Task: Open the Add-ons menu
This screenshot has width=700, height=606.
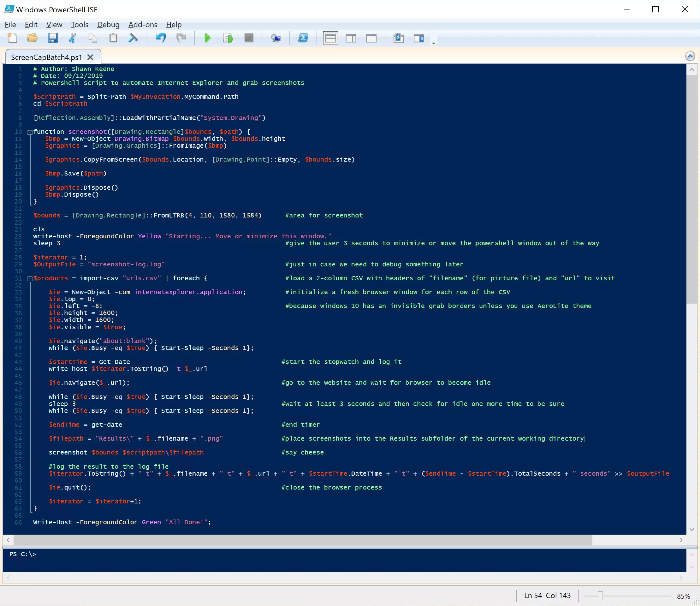Action: point(143,25)
